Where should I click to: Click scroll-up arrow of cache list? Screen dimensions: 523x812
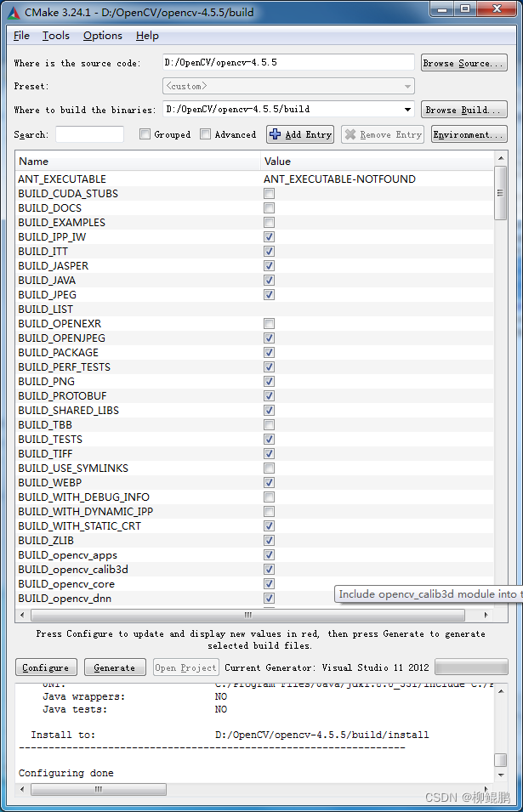click(x=501, y=158)
